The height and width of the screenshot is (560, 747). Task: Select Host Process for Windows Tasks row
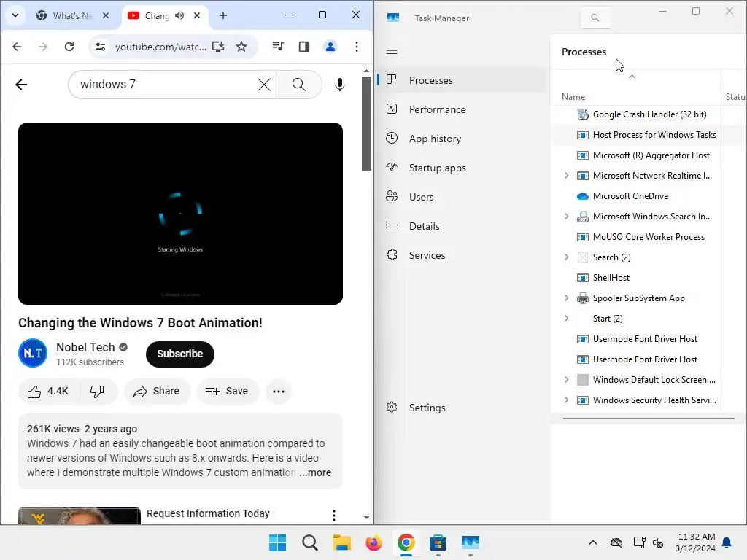coord(649,135)
